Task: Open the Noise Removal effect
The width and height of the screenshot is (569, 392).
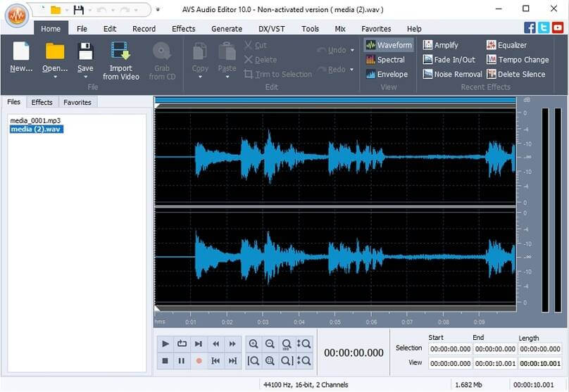Action: coord(453,74)
